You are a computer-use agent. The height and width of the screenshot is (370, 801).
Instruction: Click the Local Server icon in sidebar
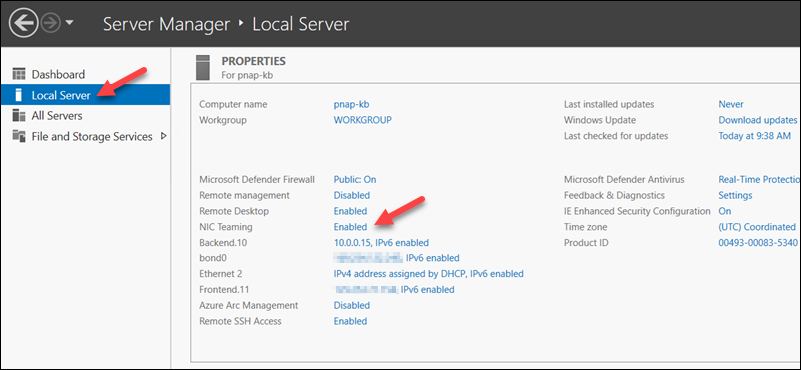pos(19,95)
